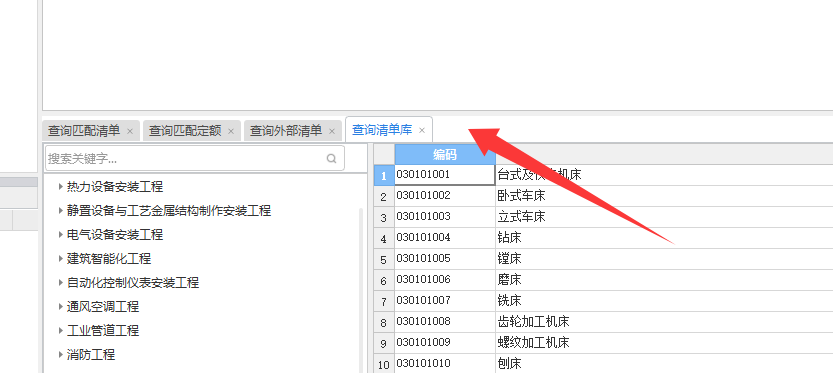833x373 pixels.
Task: Click the 磨床 name cell
Action: [664, 279]
